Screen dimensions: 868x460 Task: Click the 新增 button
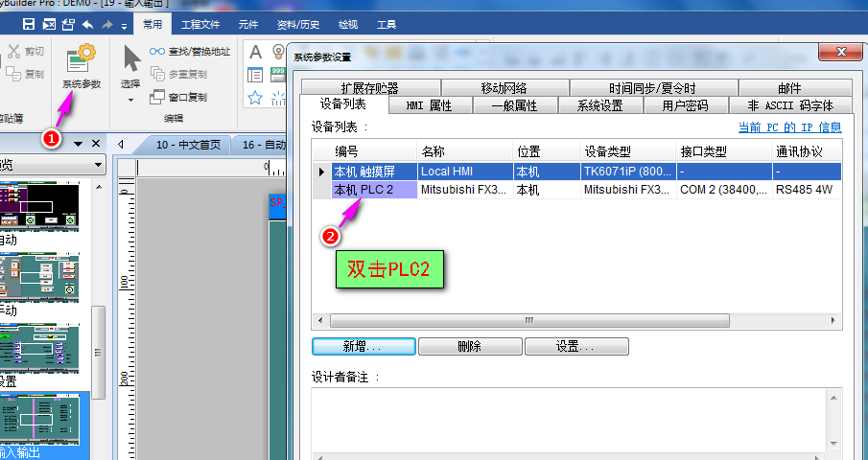(x=364, y=346)
